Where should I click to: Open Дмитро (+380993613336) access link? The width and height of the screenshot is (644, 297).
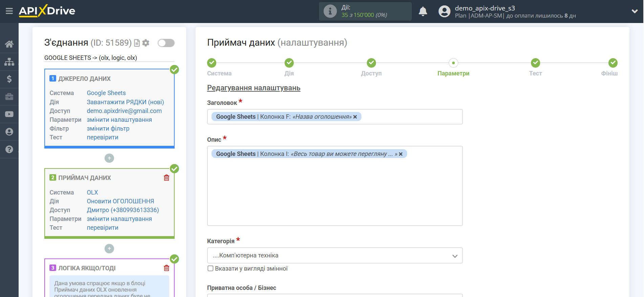pos(123,210)
